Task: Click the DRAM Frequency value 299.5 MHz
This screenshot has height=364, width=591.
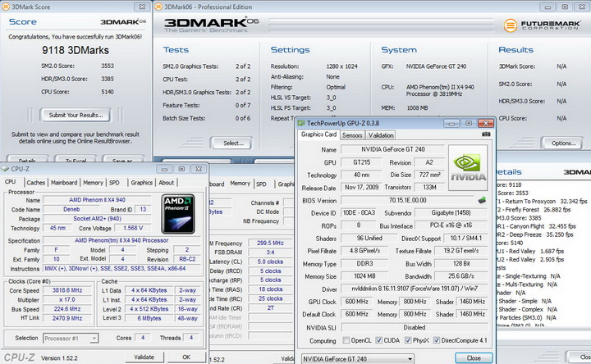Action: pyautogui.click(x=270, y=243)
